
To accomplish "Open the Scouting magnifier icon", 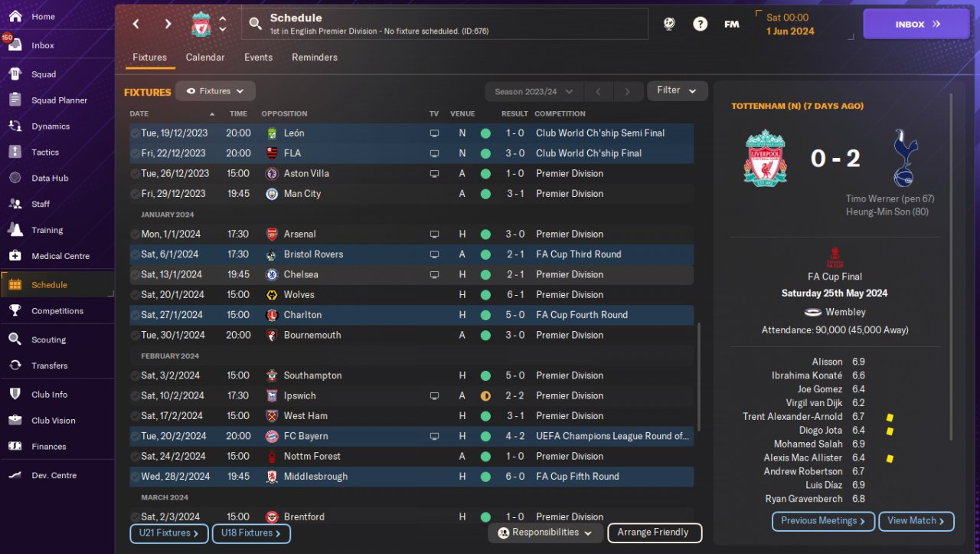I will (15, 339).
